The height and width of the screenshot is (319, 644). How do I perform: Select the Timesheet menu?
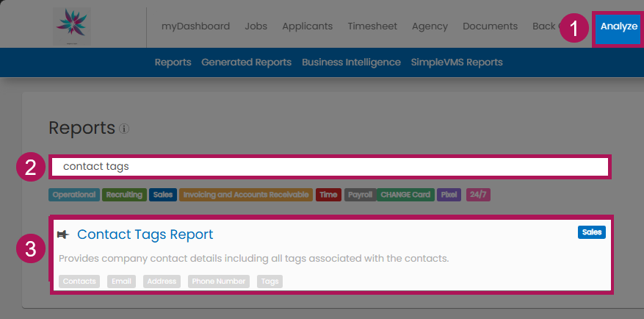coord(372,26)
